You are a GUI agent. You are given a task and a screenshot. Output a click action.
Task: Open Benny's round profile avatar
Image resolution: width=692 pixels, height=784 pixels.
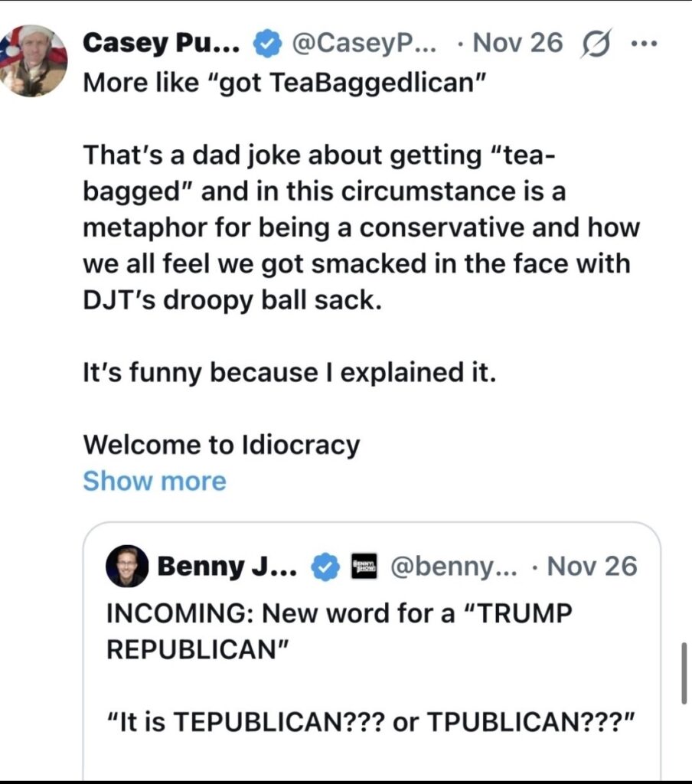127,567
